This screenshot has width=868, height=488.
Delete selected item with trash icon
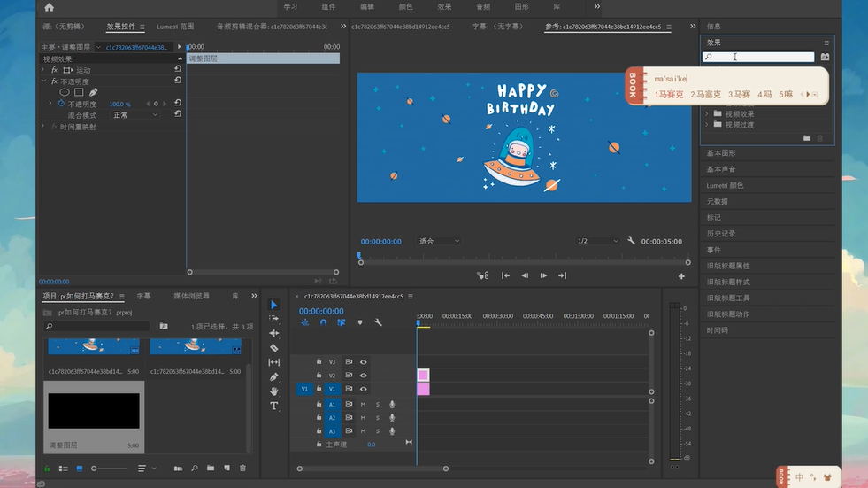tap(242, 469)
